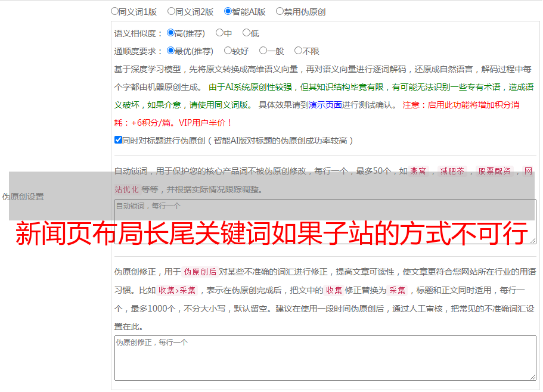
Task: Click the 股票配资 example keyword tag
Action: click(x=494, y=171)
